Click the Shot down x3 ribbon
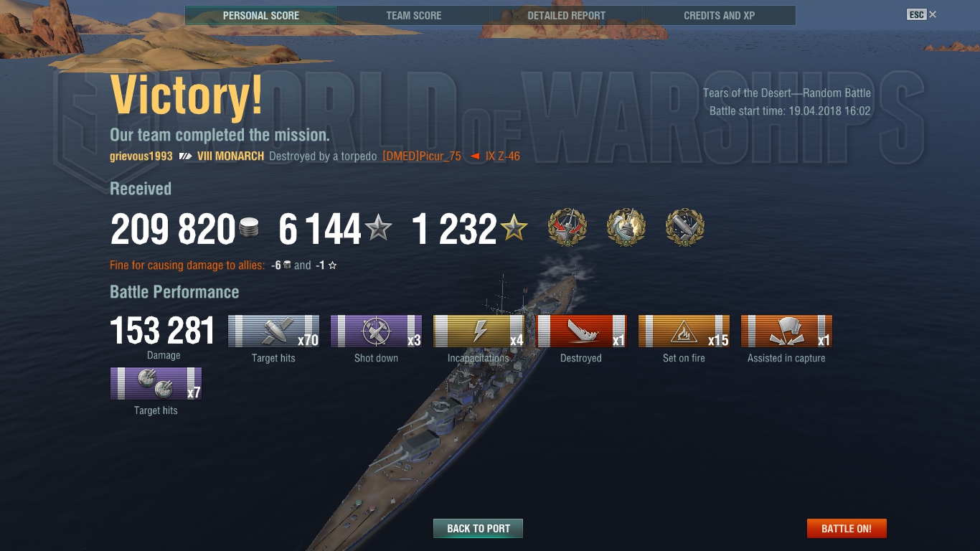 pos(376,331)
